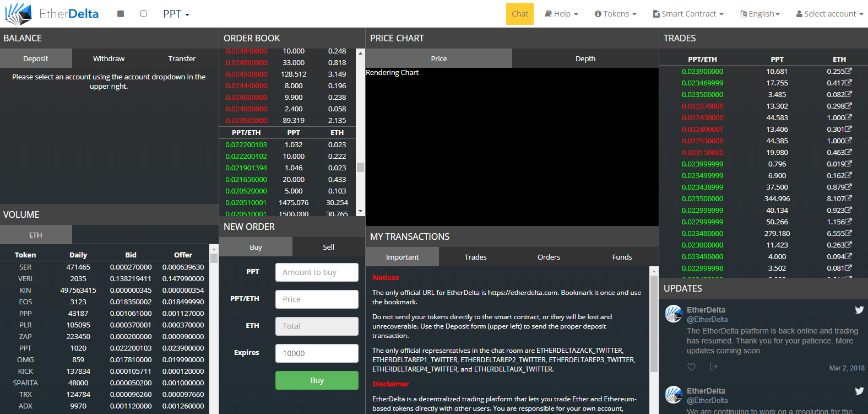Select the KIN token row
Screen dimensions: 868x414
[105, 290]
